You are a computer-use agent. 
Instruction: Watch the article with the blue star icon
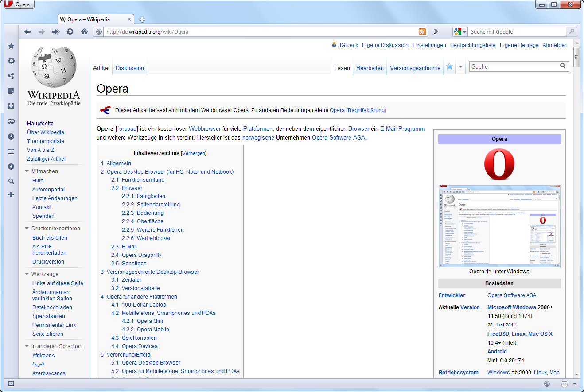coord(449,66)
